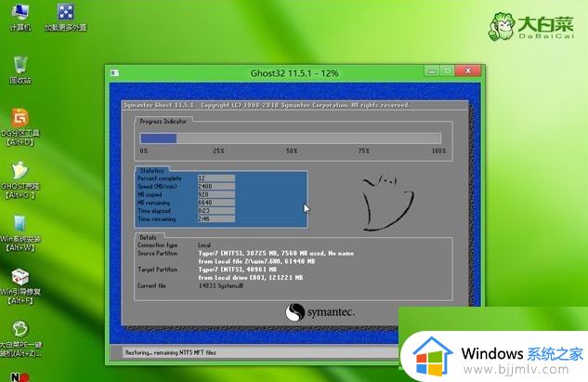Click the Speed value 2400
This screenshot has width=588, height=382.
click(216, 186)
